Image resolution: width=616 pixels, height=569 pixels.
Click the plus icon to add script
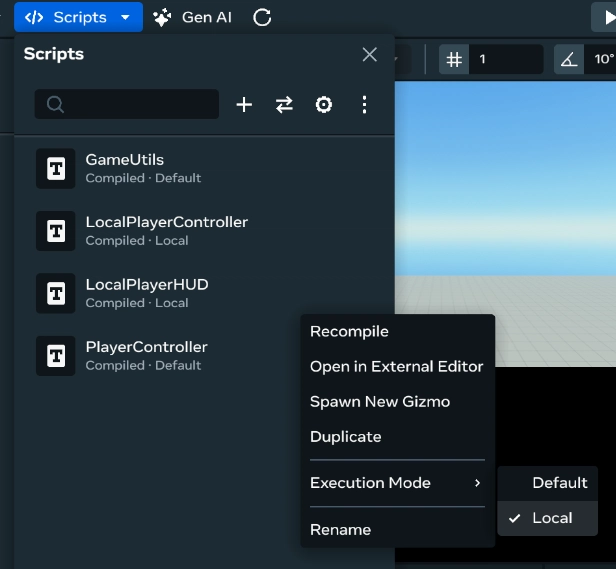point(244,105)
